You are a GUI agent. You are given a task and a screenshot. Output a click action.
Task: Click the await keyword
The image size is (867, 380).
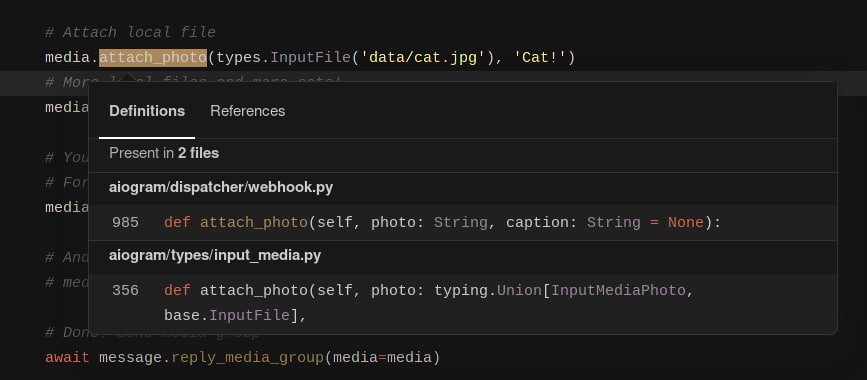click(x=67, y=358)
